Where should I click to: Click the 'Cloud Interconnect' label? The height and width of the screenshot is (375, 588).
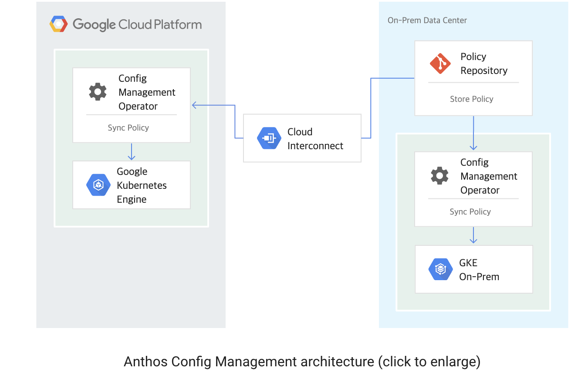pyautogui.click(x=315, y=139)
